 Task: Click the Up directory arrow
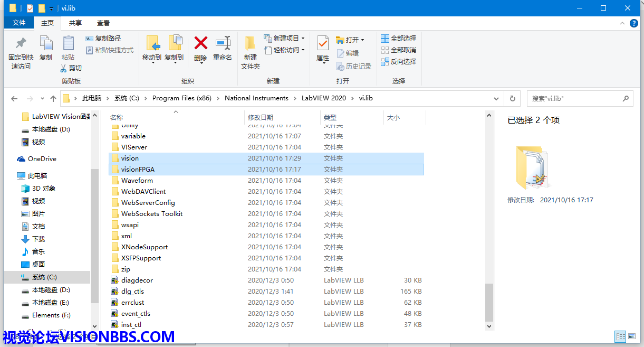coord(53,99)
